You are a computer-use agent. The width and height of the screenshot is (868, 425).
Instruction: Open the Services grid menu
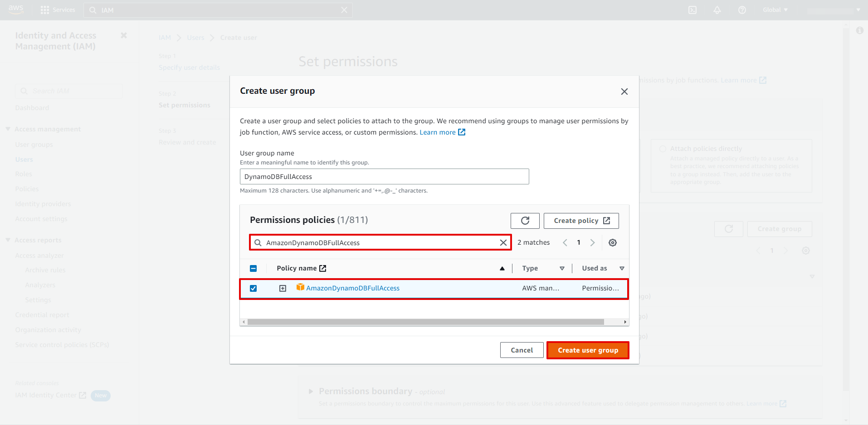(x=58, y=10)
